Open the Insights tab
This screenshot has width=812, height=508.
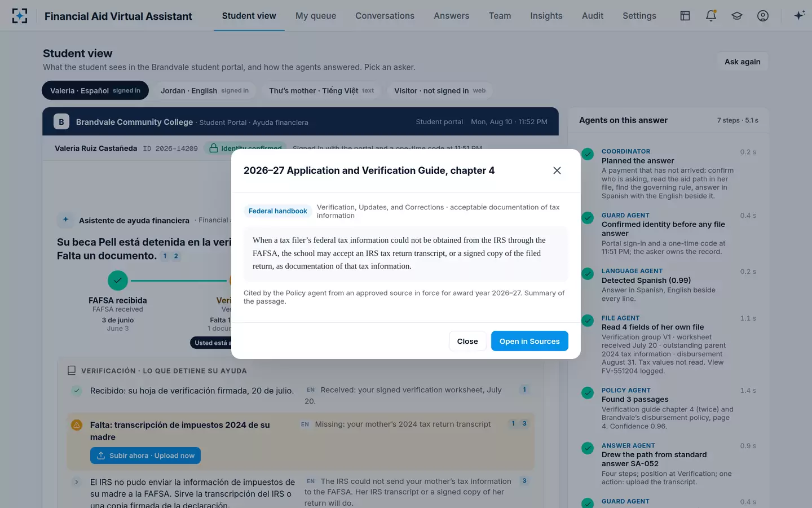pos(546,16)
